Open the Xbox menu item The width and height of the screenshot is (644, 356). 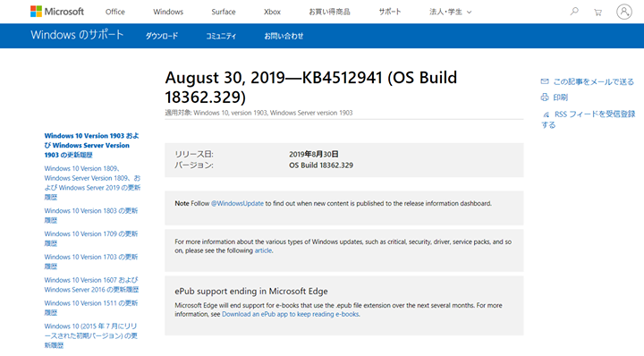tap(272, 12)
